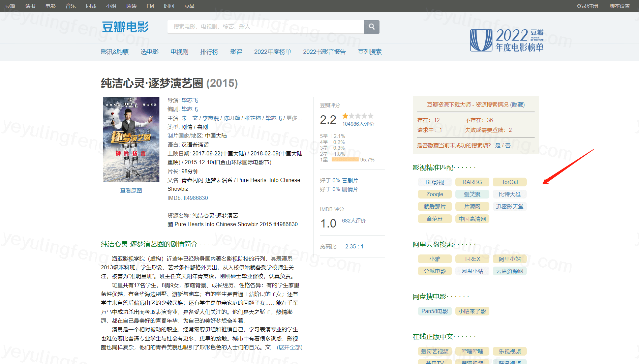Go to 排行榜 tab

click(209, 52)
